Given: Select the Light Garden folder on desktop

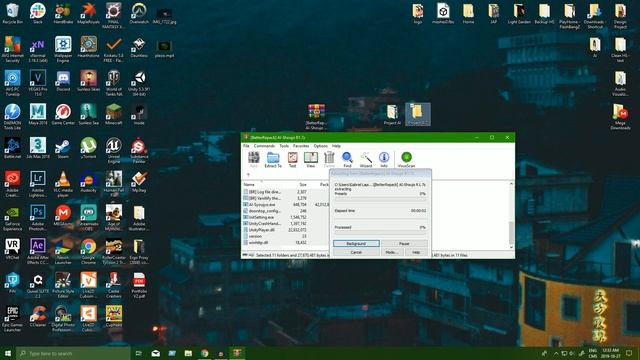Looking at the screenshot, I should coord(519,13).
